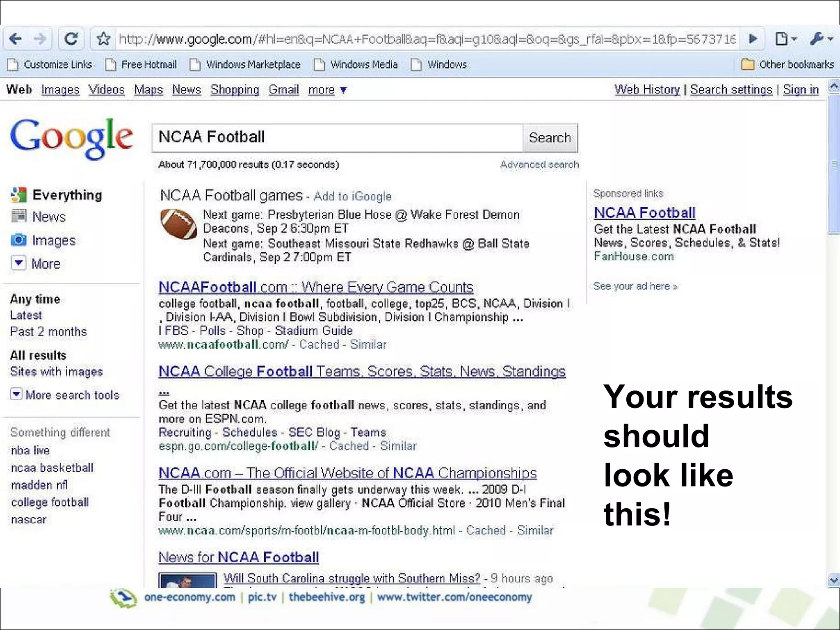840x630 pixels.
Task: Expand More filter options in the sidebar
Action: [36, 263]
